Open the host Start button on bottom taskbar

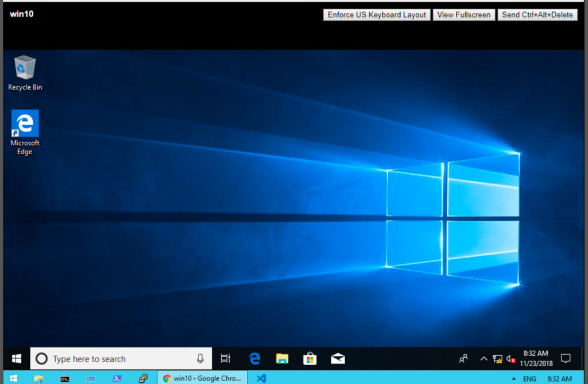pos(14,378)
